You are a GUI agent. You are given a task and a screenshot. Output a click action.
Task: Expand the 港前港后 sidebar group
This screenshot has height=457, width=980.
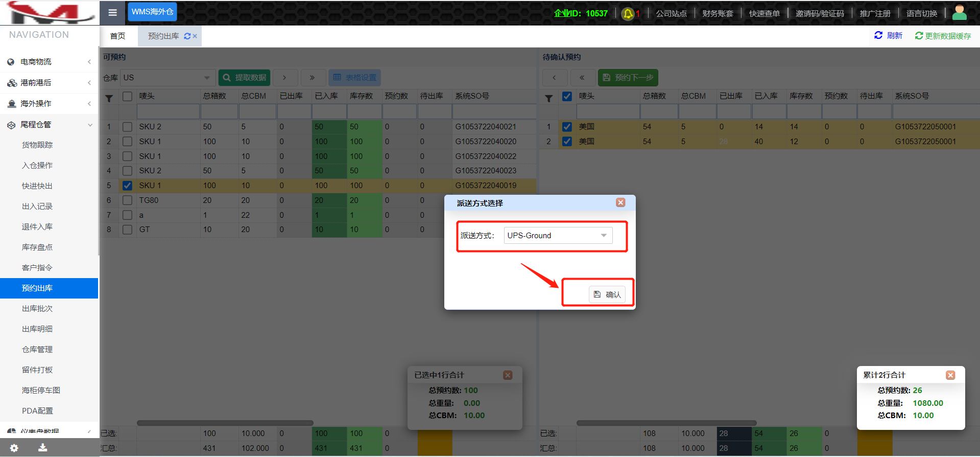pyautogui.click(x=49, y=83)
